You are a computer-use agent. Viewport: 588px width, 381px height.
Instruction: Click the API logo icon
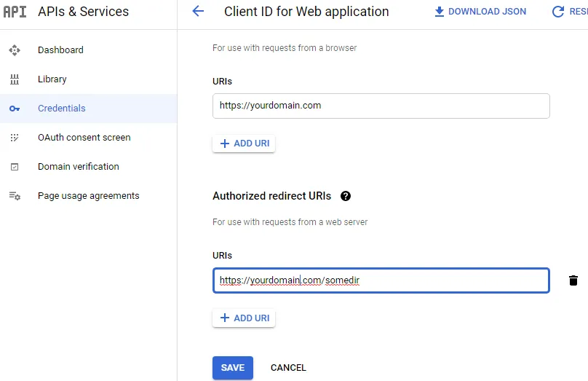pyautogui.click(x=15, y=12)
